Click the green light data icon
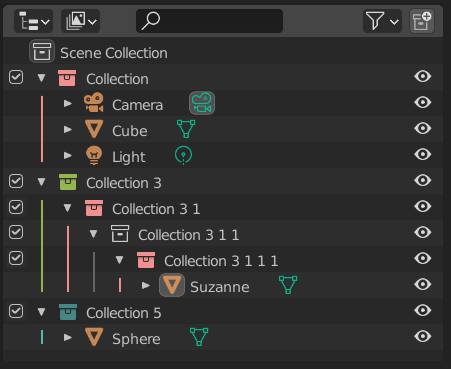451x369 pixels. point(183,155)
